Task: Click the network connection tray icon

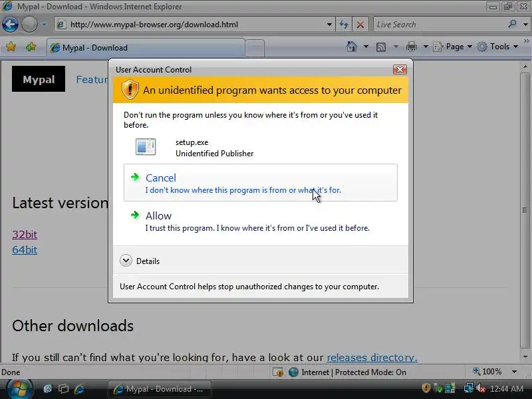Action: pos(468,388)
